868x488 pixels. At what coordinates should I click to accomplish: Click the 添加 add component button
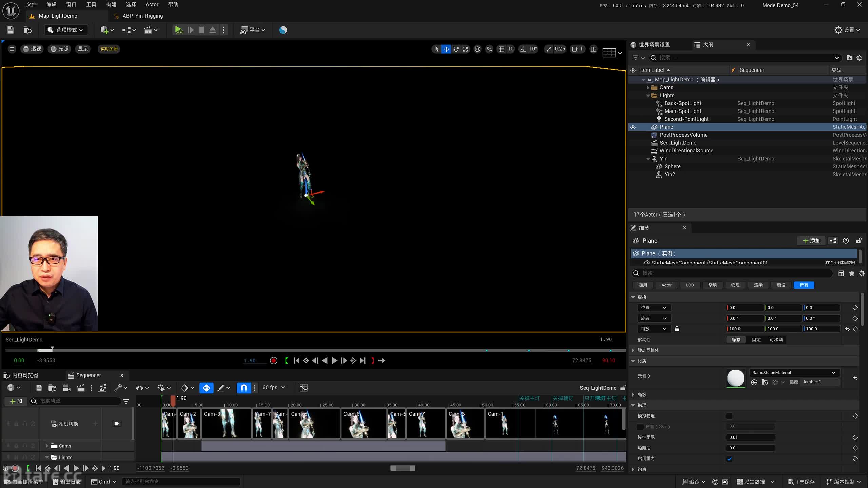[x=811, y=241]
